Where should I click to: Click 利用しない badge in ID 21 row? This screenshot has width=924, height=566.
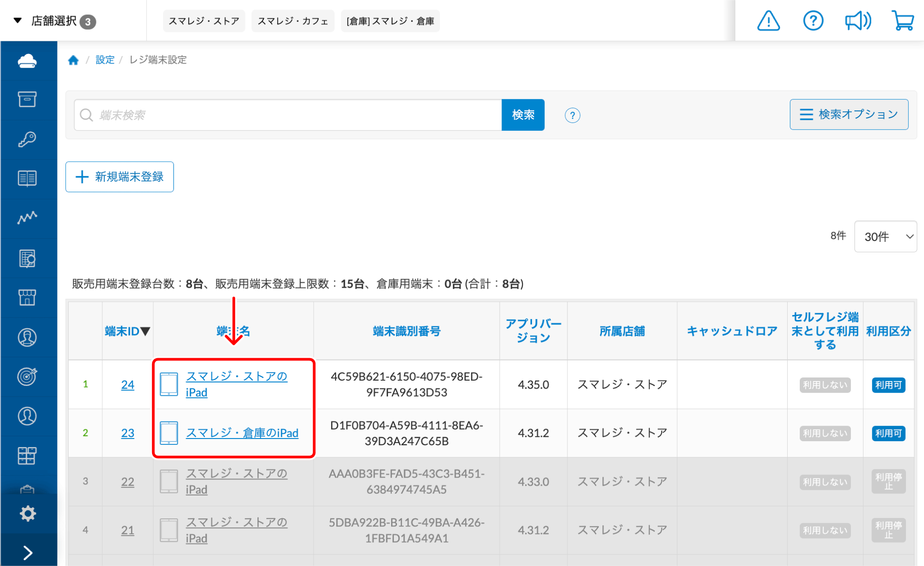[x=825, y=531]
